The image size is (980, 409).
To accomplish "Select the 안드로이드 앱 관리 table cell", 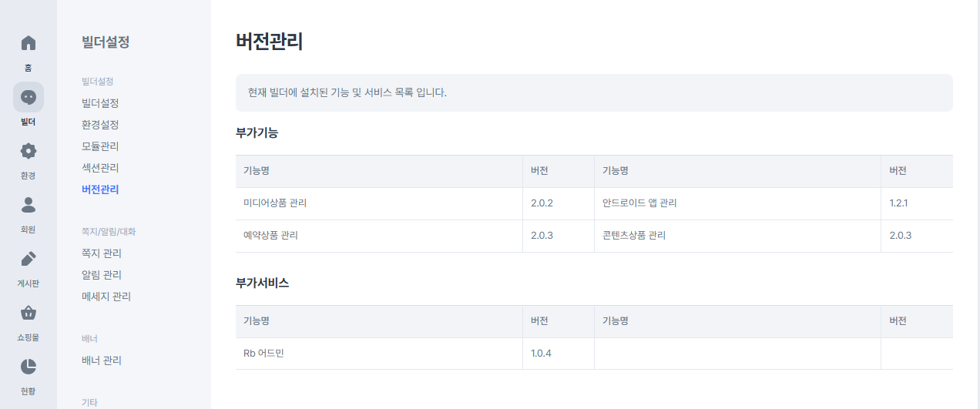I will click(x=737, y=203).
